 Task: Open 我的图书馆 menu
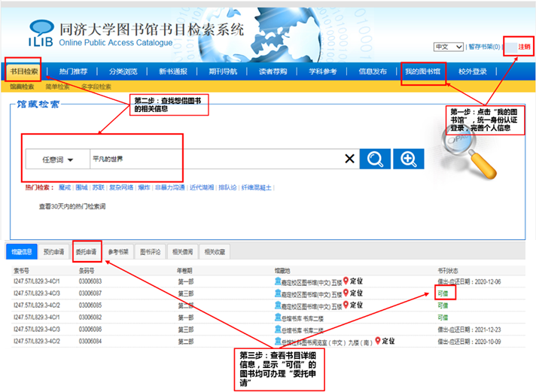(422, 71)
